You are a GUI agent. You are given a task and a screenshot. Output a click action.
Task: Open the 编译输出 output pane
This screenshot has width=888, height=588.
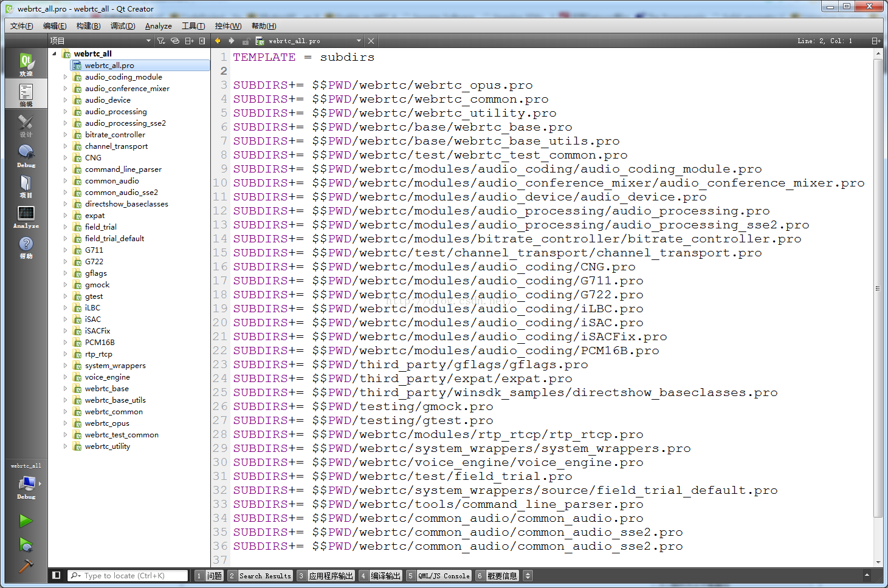tap(380, 575)
